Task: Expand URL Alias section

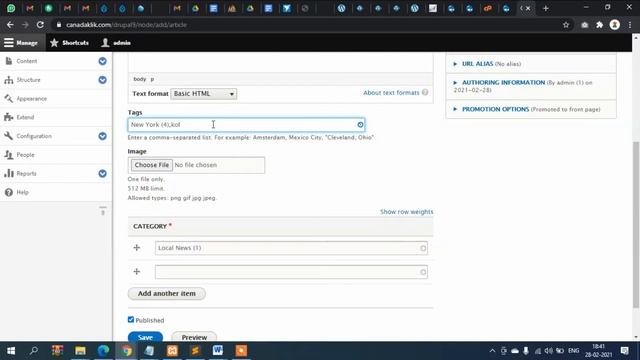Action: point(478,64)
